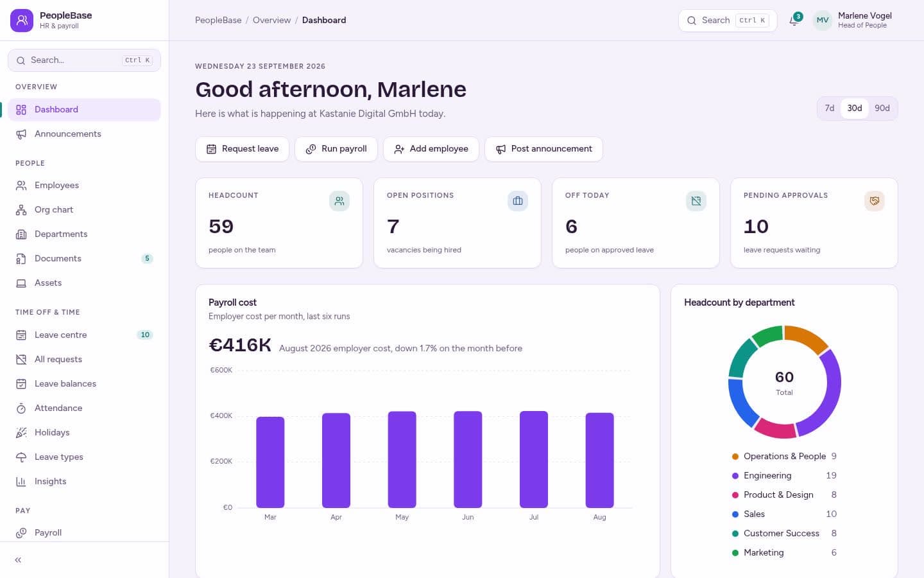Open Leave centre page

click(x=84, y=335)
